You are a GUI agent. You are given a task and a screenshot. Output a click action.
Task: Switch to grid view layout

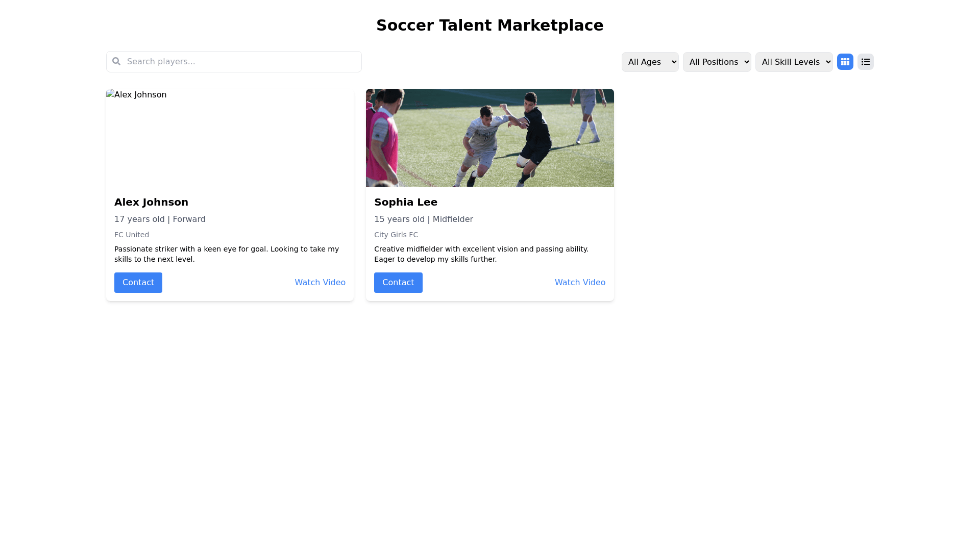845,62
